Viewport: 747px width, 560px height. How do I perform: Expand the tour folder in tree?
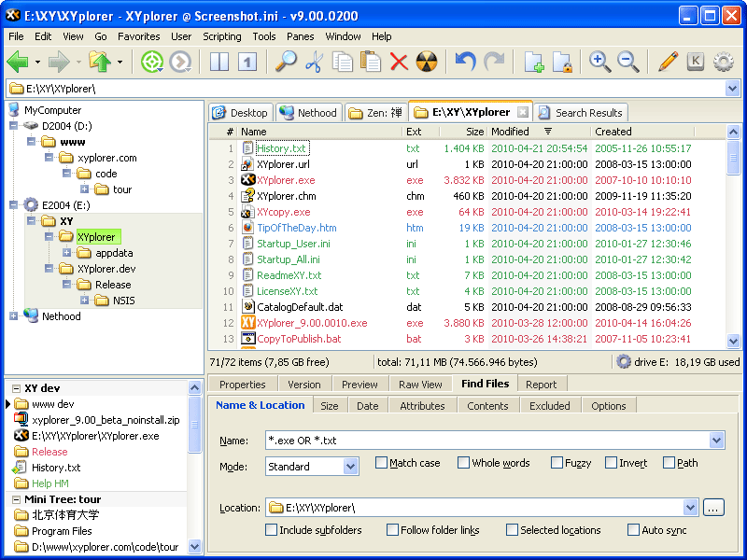coord(84,189)
